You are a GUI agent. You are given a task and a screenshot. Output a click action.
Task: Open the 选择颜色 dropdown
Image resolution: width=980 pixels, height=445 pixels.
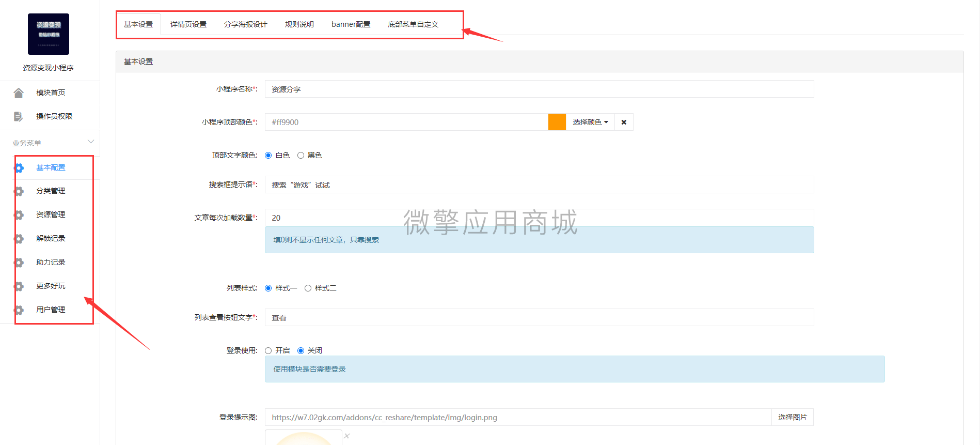[590, 122]
